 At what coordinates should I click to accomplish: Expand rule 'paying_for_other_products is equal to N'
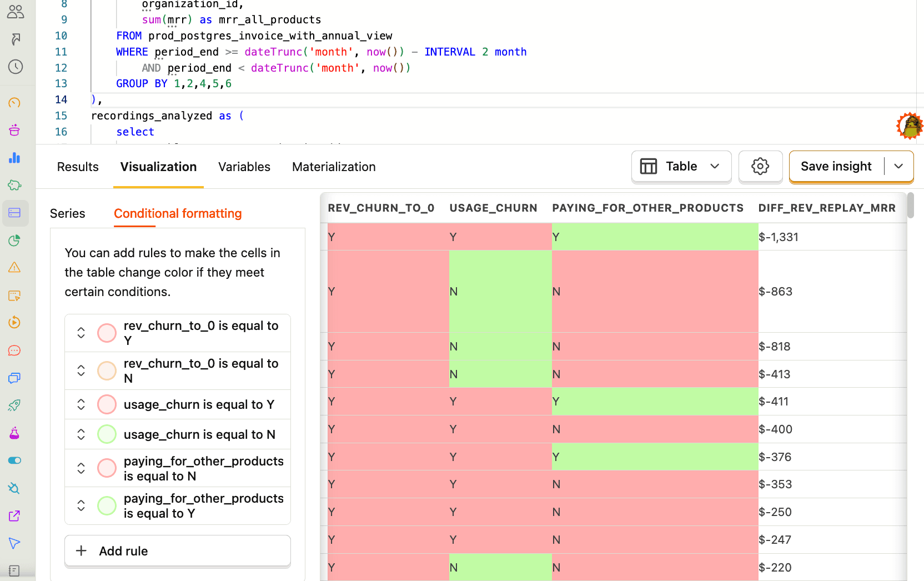point(81,468)
